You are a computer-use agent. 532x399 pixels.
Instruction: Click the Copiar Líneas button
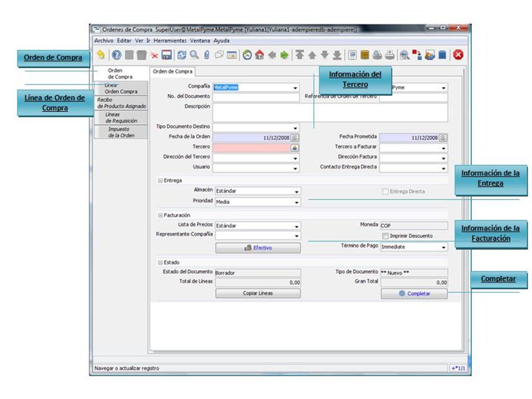tap(258, 294)
